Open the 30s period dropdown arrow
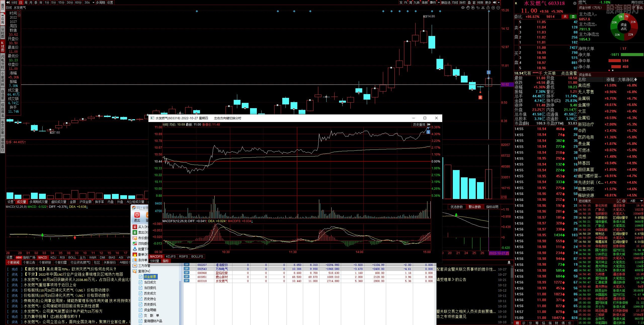This screenshot has width=644, height=325. (x=93, y=3)
